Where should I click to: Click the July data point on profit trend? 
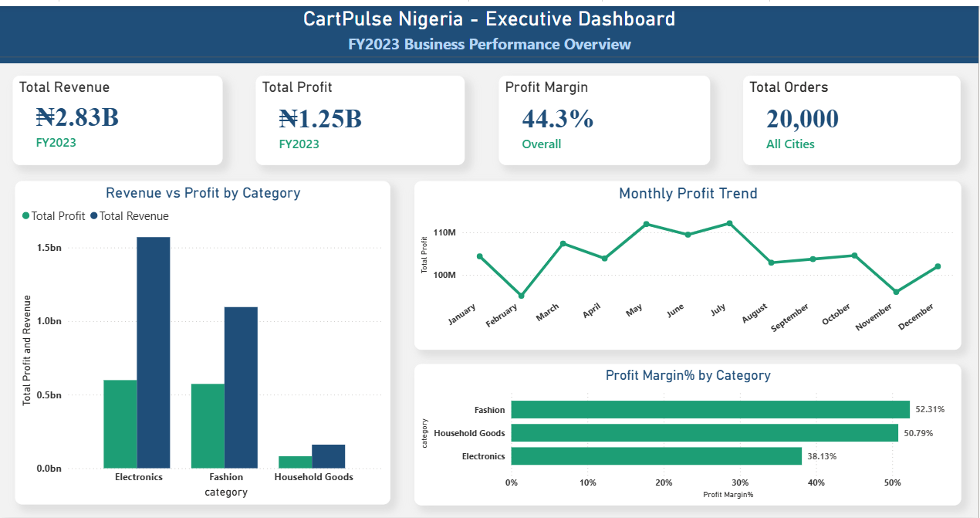[729, 223]
